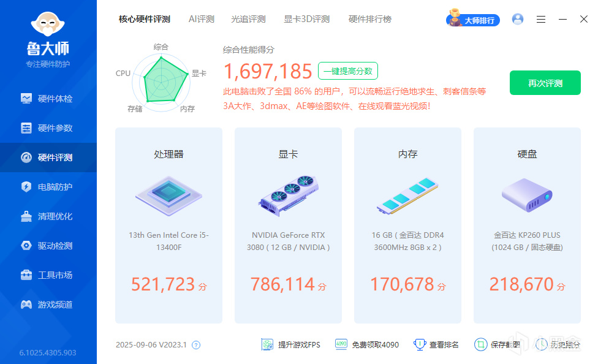This screenshot has height=364, width=598.
Task: Open 硬件参数 in the sidebar
Action: (x=48, y=128)
